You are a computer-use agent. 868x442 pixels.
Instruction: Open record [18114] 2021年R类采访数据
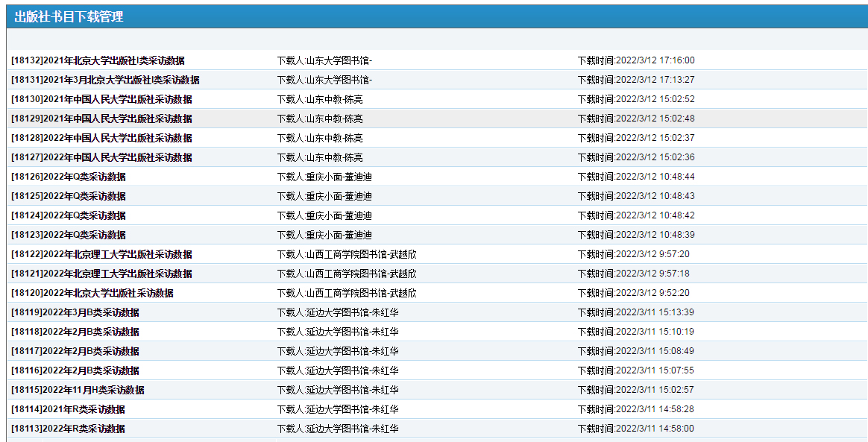pos(68,409)
